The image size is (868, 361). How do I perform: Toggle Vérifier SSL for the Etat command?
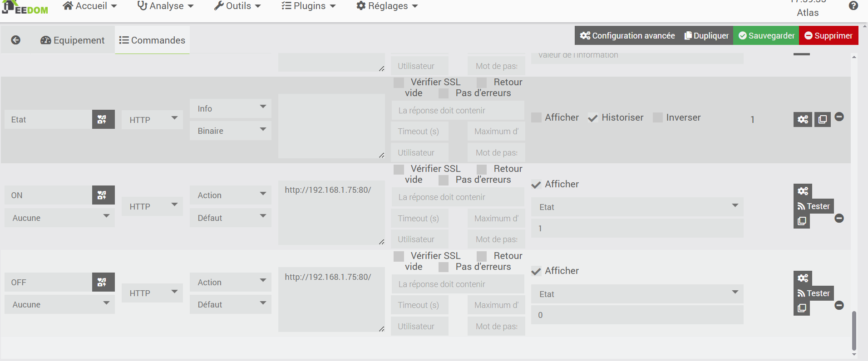click(x=399, y=82)
